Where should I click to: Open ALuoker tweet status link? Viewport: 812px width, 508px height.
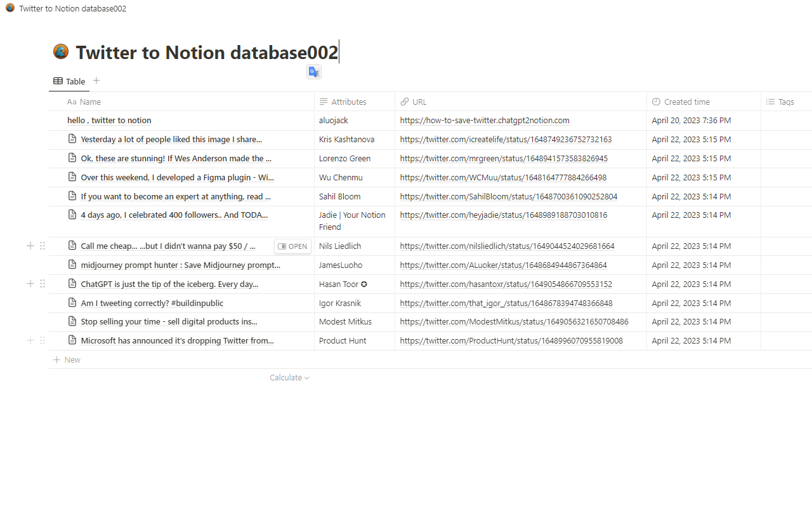[503, 265]
